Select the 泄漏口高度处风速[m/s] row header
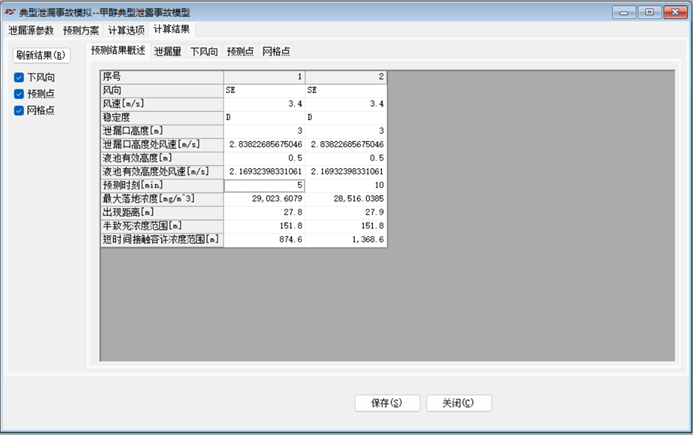 coord(162,145)
